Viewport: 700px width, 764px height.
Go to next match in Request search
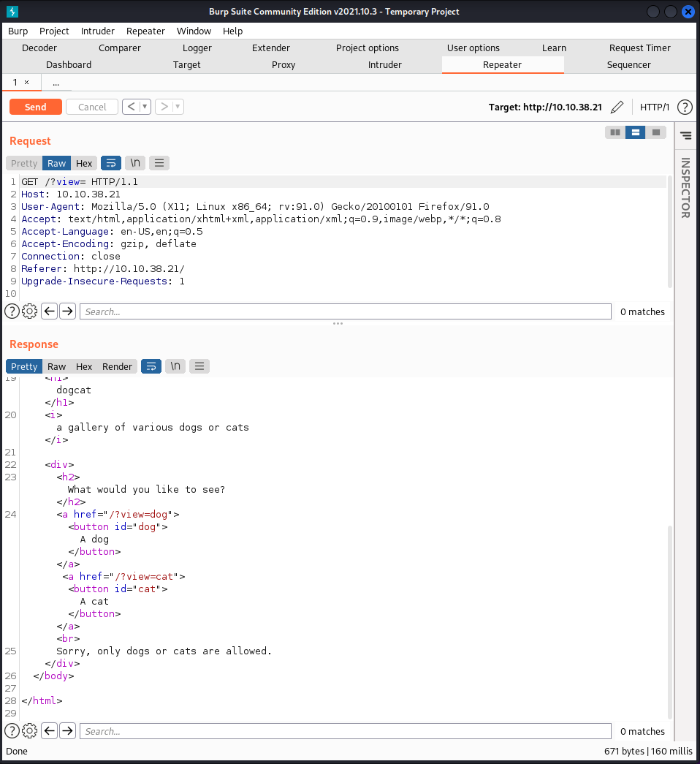click(68, 311)
